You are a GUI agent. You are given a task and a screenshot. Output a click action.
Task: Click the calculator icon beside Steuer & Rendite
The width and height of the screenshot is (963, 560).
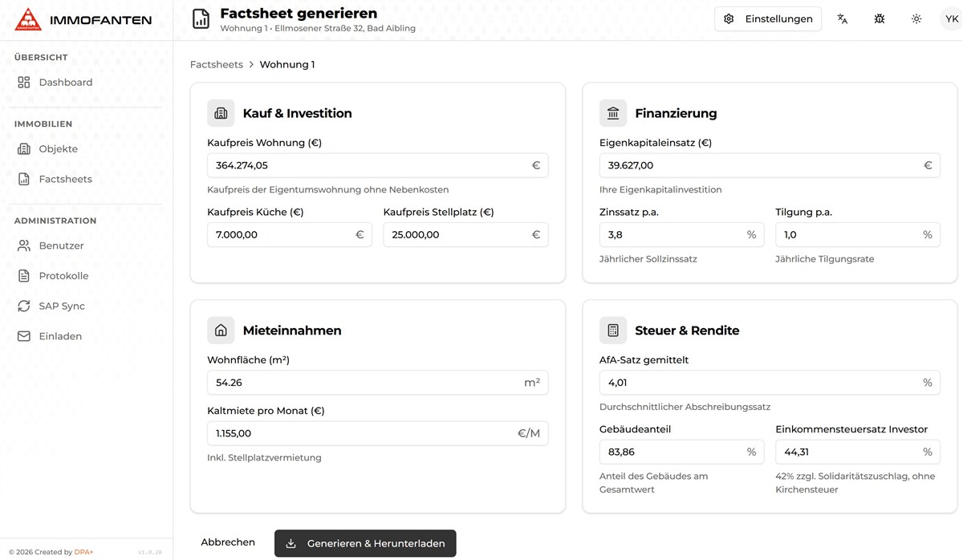(613, 330)
